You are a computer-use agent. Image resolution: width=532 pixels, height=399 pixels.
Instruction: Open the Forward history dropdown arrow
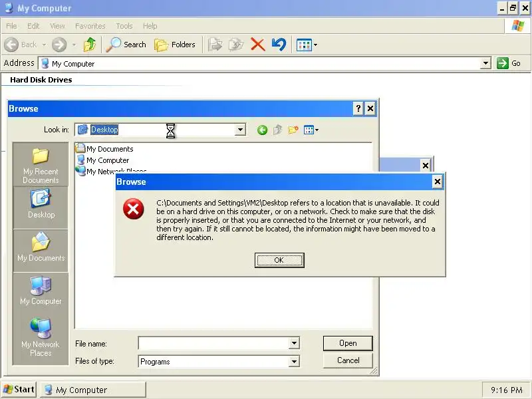click(x=74, y=45)
